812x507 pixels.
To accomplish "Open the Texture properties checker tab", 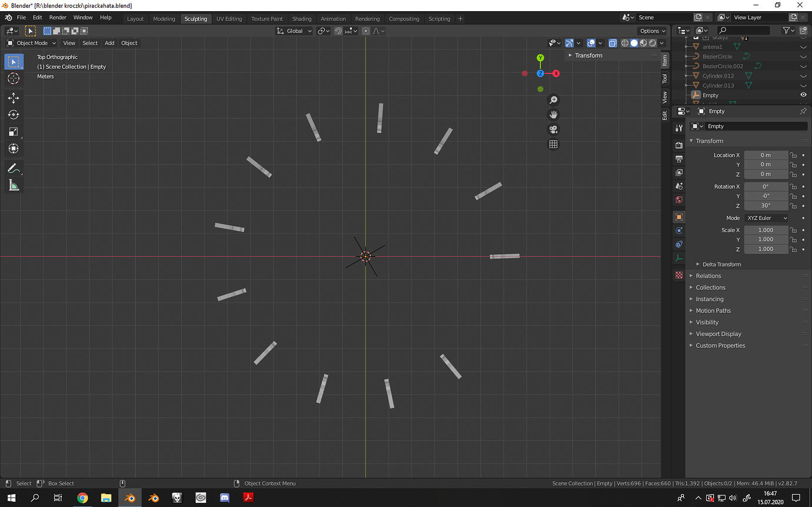I will [679, 275].
